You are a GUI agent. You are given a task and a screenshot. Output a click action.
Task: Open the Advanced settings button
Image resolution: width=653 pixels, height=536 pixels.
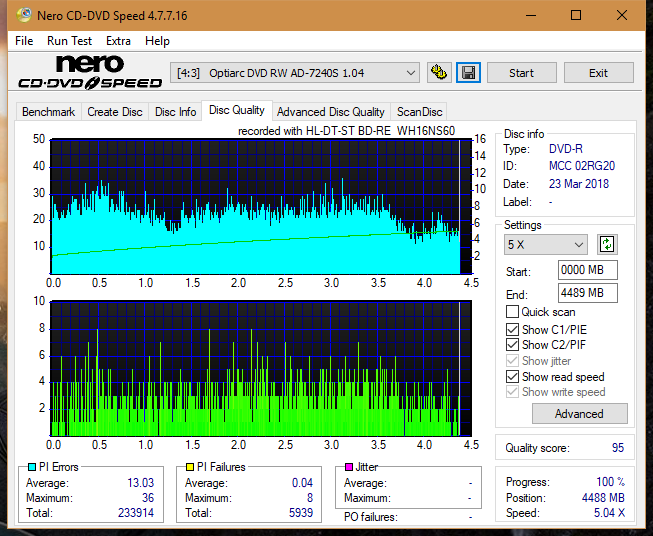579,414
